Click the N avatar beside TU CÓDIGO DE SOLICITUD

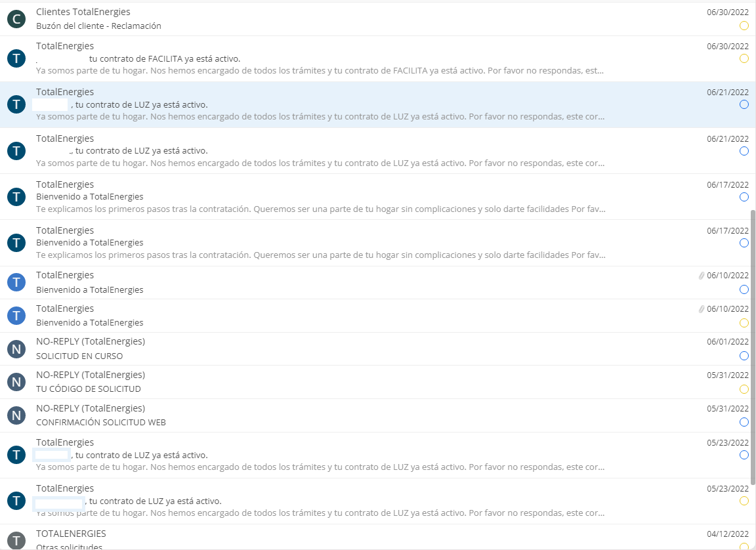[16, 382]
